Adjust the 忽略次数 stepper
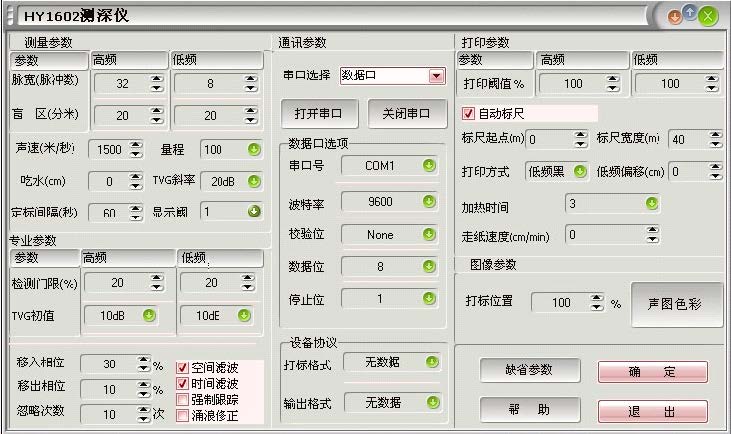Image resolution: width=731 pixels, height=434 pixels. tap(144, 414)
